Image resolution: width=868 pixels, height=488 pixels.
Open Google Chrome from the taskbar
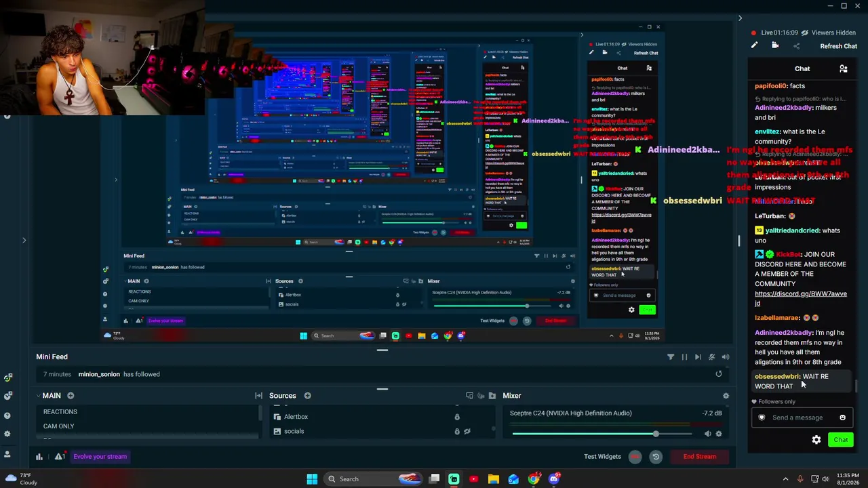534,479
